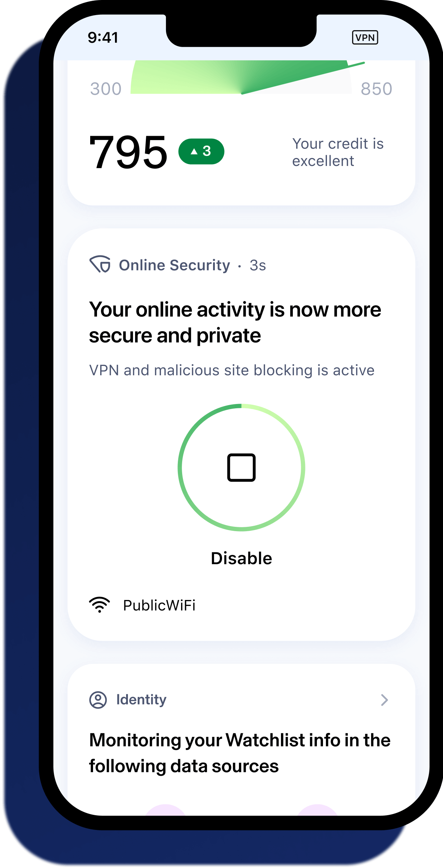The width and height of the screenshot is (443, 868).
Task: Tap 'Your credit is excellent' text
Action: tap(337, 152)
